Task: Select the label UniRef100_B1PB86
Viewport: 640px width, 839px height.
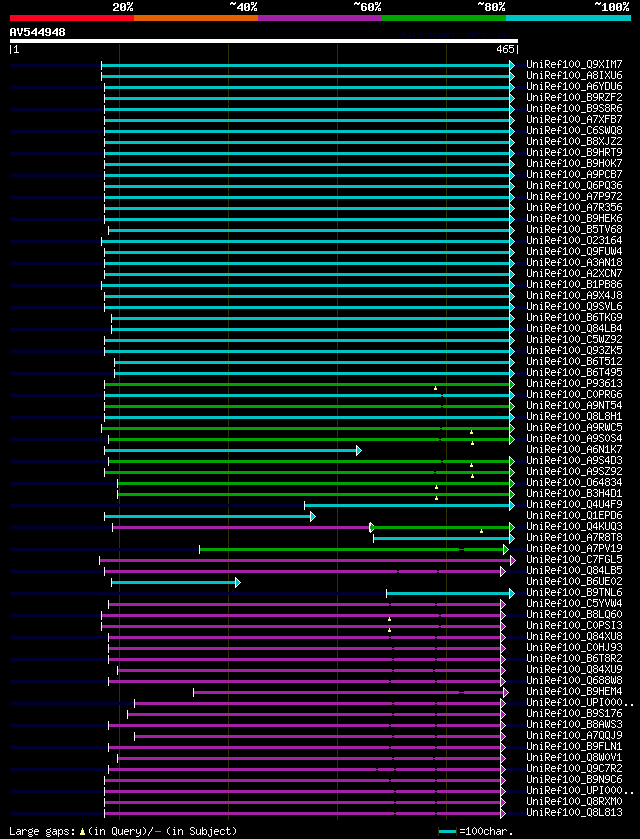Action: point(574,284)
